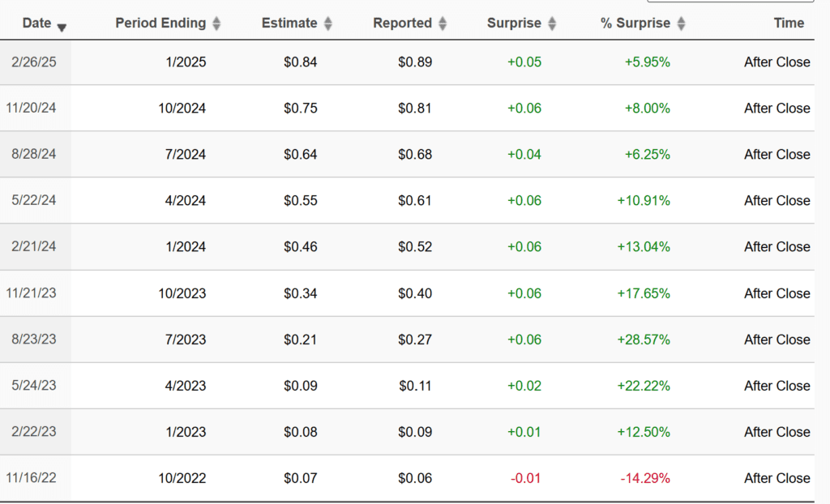Select the 11/20/24 date cell
The image size is (830, 504).
coord(31,108)
